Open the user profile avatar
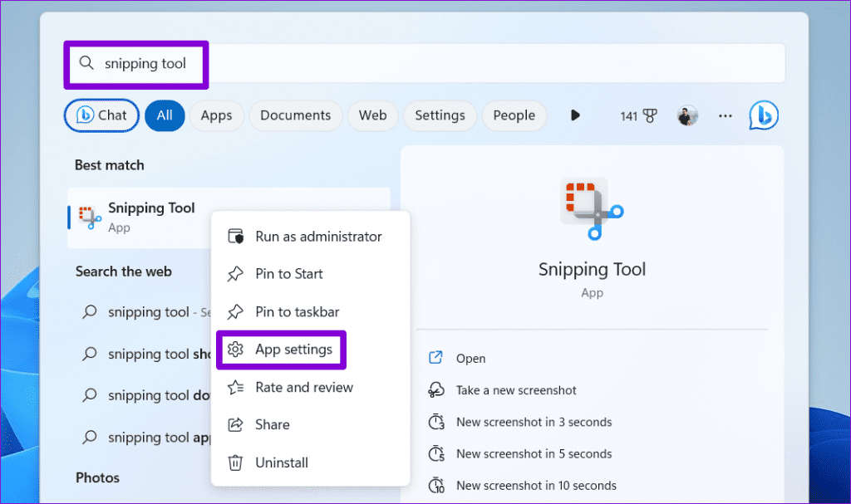The image size is (851, 504). (x=687, y=115)
